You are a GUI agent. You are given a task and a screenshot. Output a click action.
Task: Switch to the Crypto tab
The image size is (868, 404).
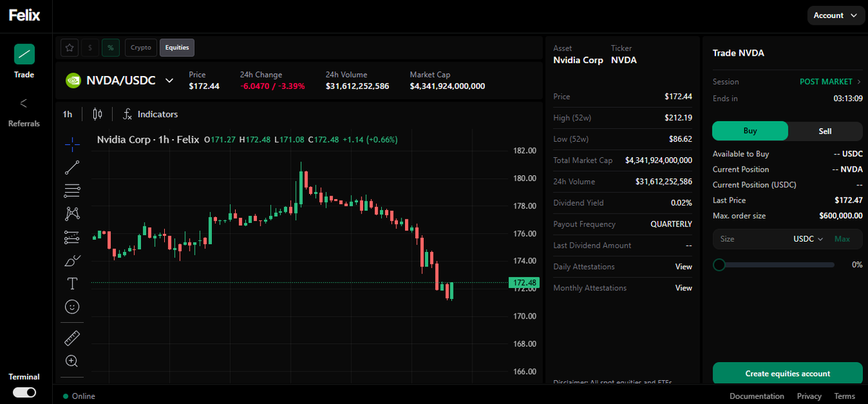pyautogui.click(x=141, y=47)
